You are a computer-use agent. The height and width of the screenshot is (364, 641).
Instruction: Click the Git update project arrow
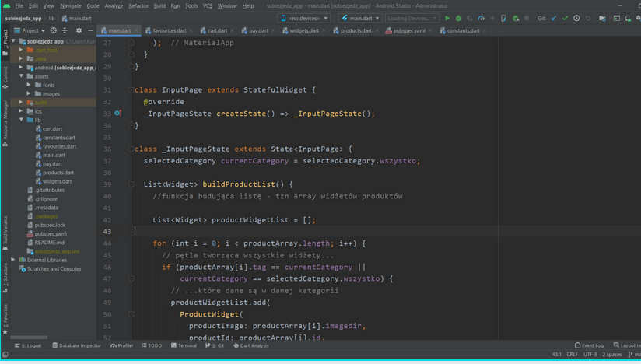pyautogui.click(x=554, y=18)
